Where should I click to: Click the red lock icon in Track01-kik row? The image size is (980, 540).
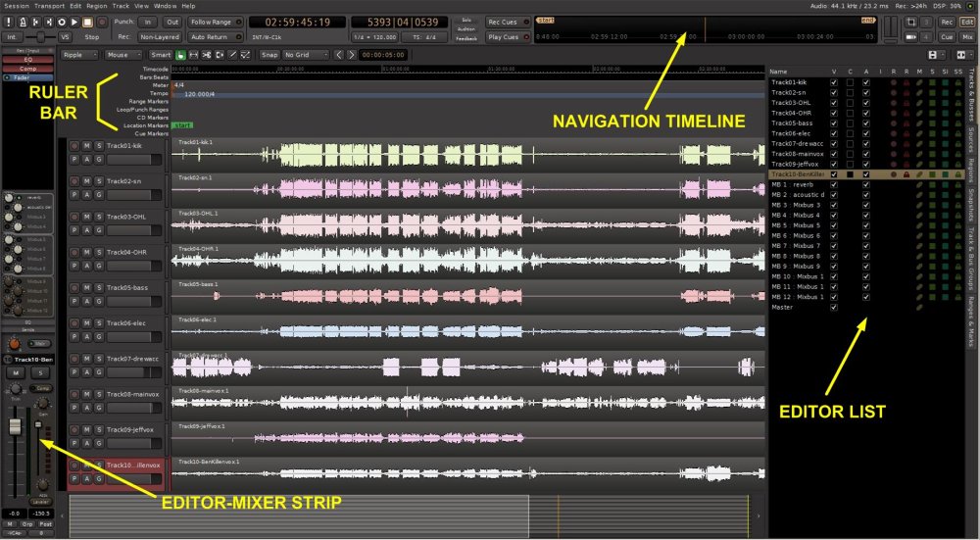[906, 82]
